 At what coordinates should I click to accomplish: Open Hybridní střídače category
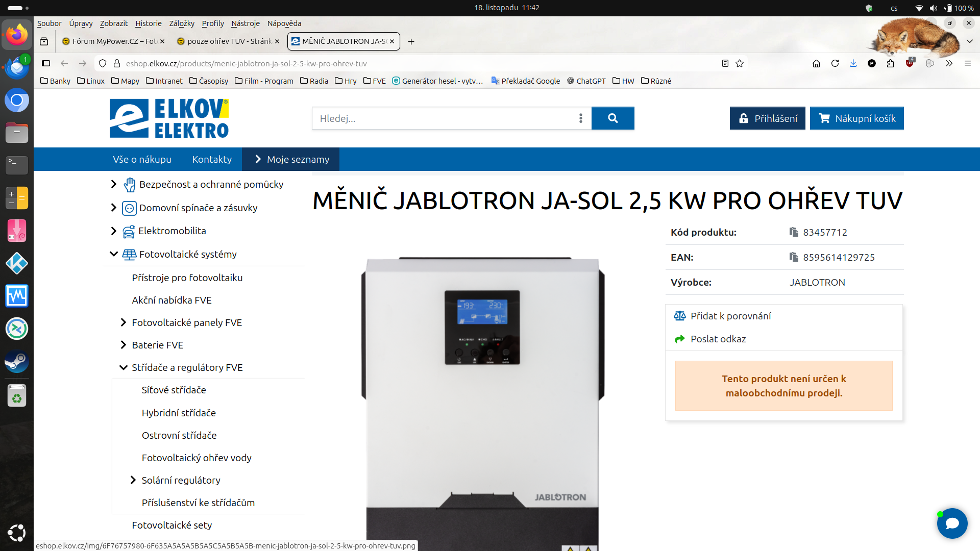click(x=179, y=413)
